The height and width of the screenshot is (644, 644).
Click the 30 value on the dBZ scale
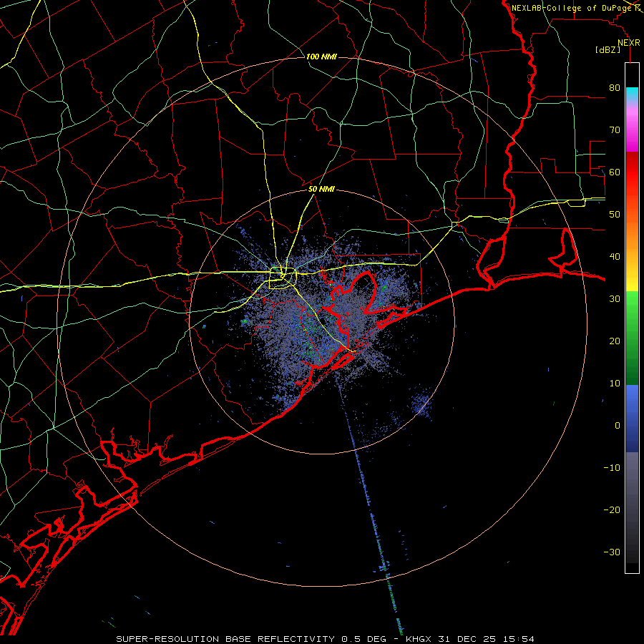click(615, 298)
